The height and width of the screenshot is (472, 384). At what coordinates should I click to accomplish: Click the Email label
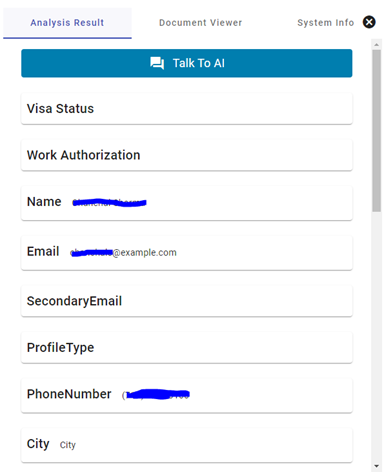[x=43, y=251]
